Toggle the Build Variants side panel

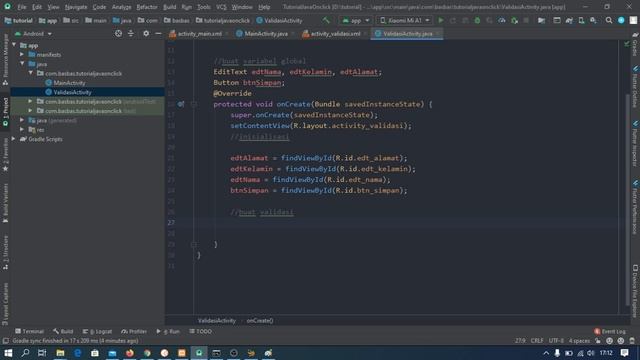point(5,203)
